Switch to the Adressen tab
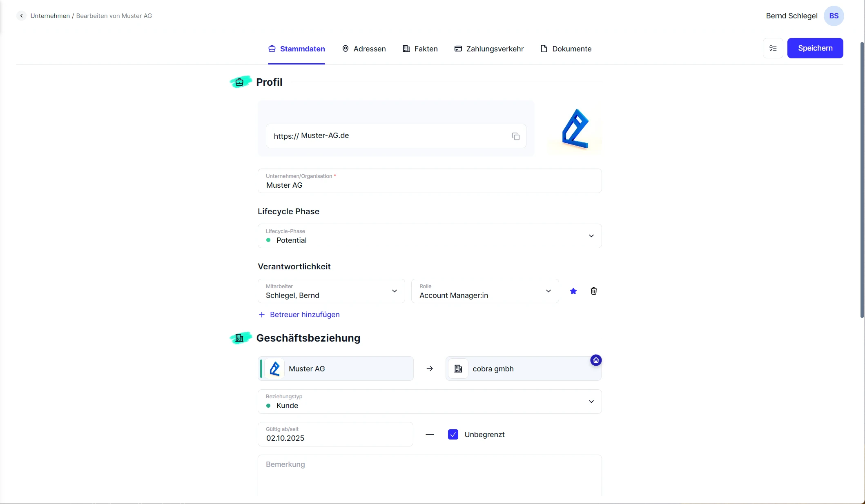This screenshot has height=504, width=865. pyautogui.click(x=363, y=49)
